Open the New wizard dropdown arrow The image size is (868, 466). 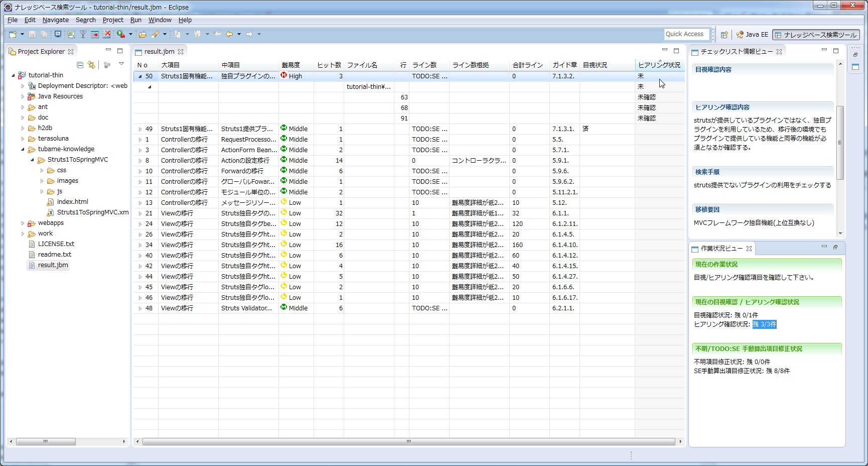click(x=22, y=34)
